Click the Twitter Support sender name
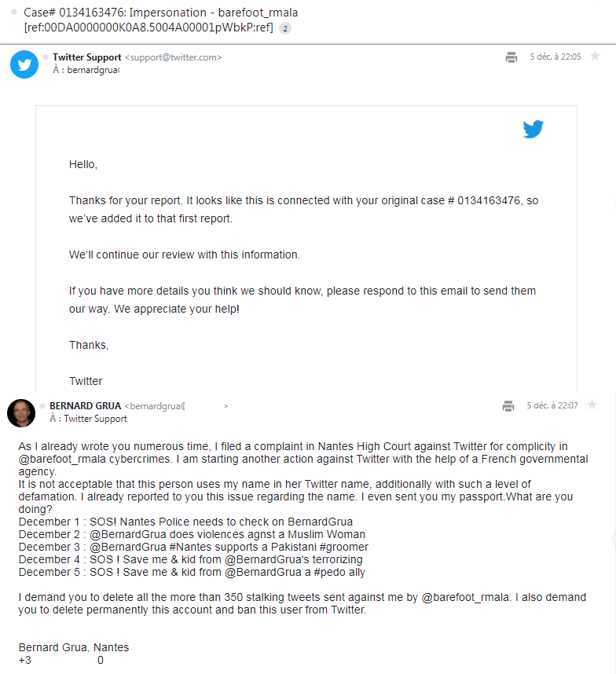 coord(86,57)
